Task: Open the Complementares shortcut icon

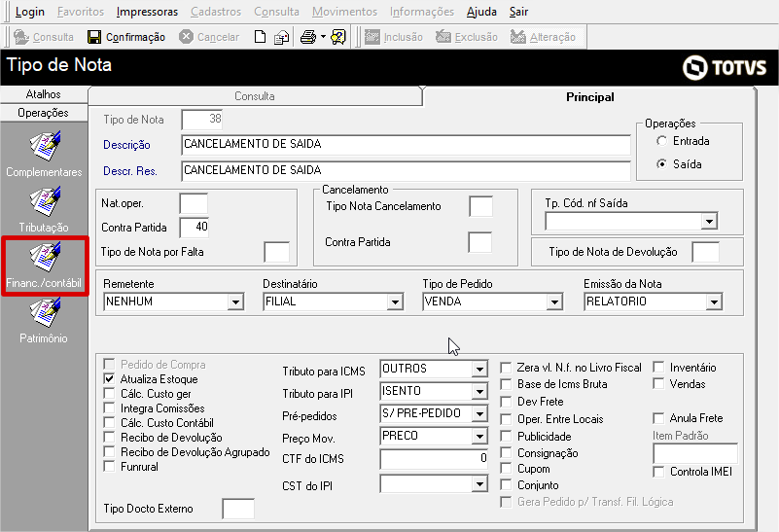Action: click(44, 146)
